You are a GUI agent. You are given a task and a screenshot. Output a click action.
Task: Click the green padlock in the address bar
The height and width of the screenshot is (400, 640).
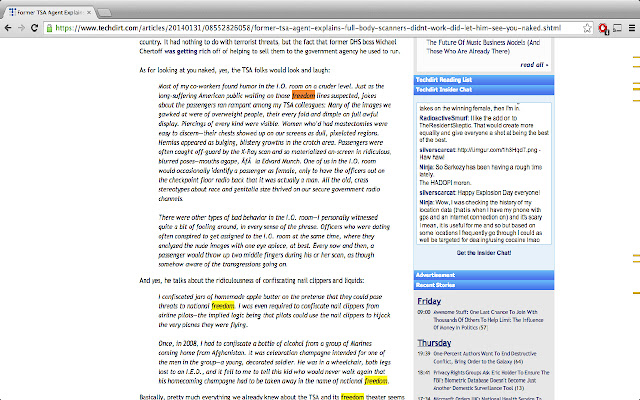click(x=49, y=28)
